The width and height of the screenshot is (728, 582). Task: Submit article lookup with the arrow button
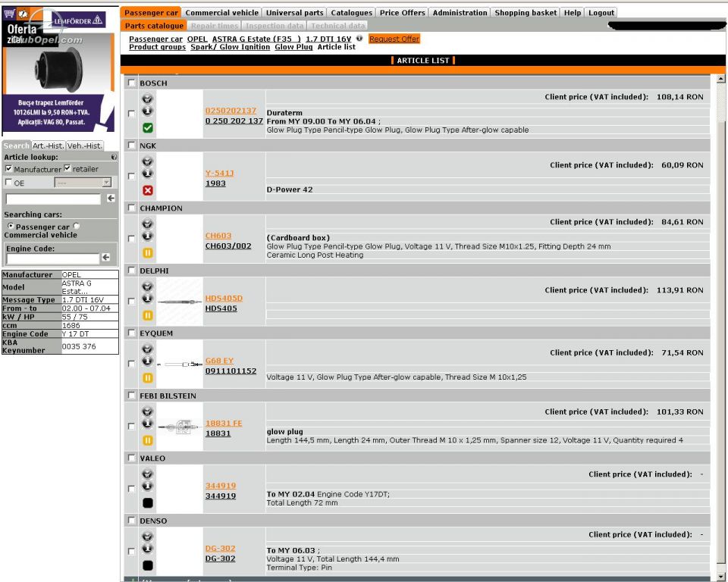(111, 199)
